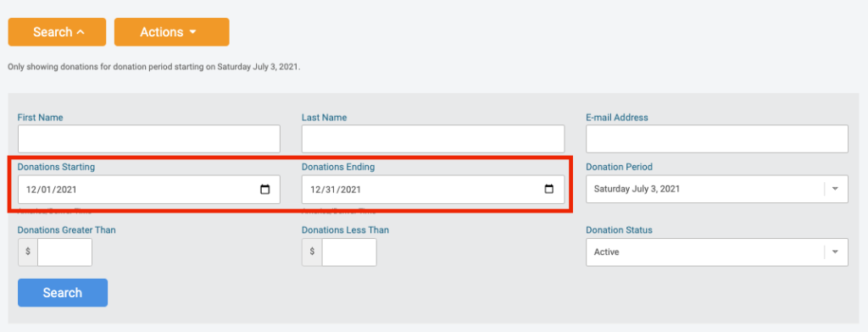This screenshot has height=332, width=868.
Task: Click the Donations Greater Than amount box
Action: [64, 252]
